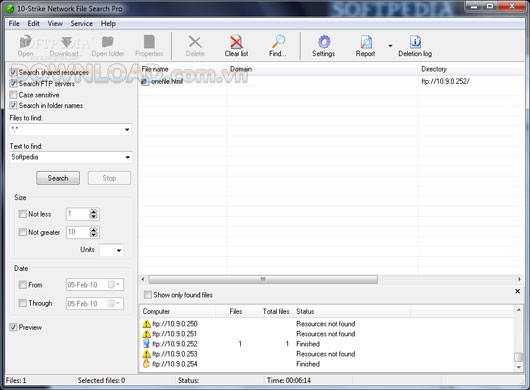The height and width of the screenshot is (390, 530).
Task: Open the Service menu
Action: click(81, 23)
